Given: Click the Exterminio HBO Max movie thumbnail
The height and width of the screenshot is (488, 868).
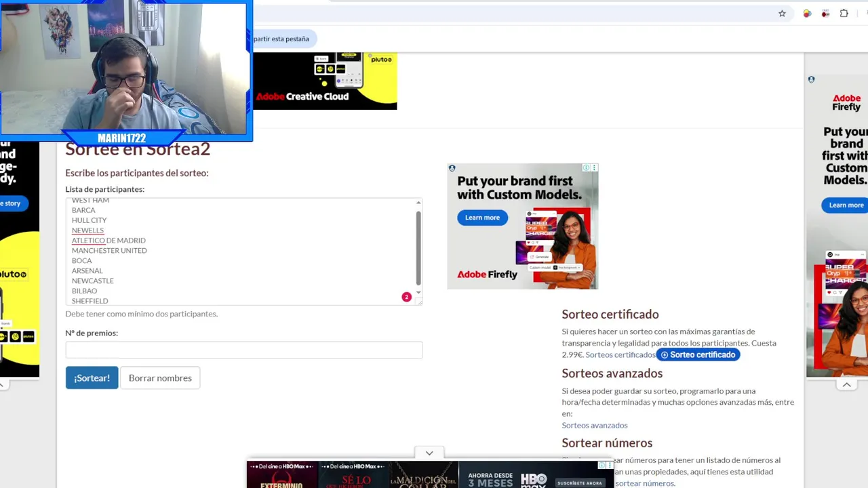Looking at the screenshot, I should point(282,474).
